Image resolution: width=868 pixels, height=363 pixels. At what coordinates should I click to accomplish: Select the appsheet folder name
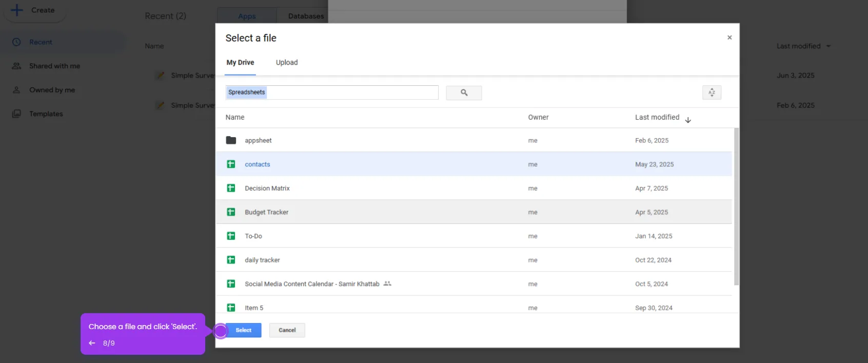click(258, 140)
